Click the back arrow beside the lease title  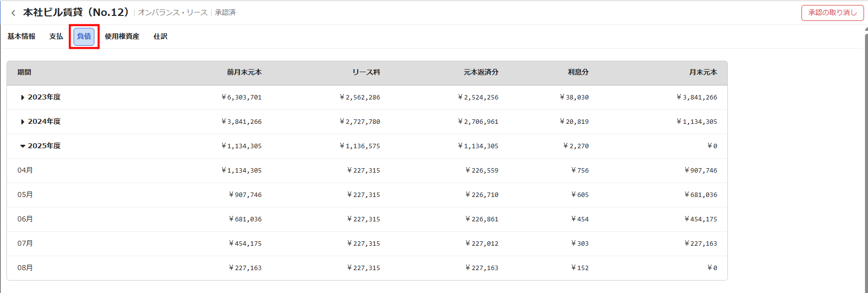pos(13,13)
